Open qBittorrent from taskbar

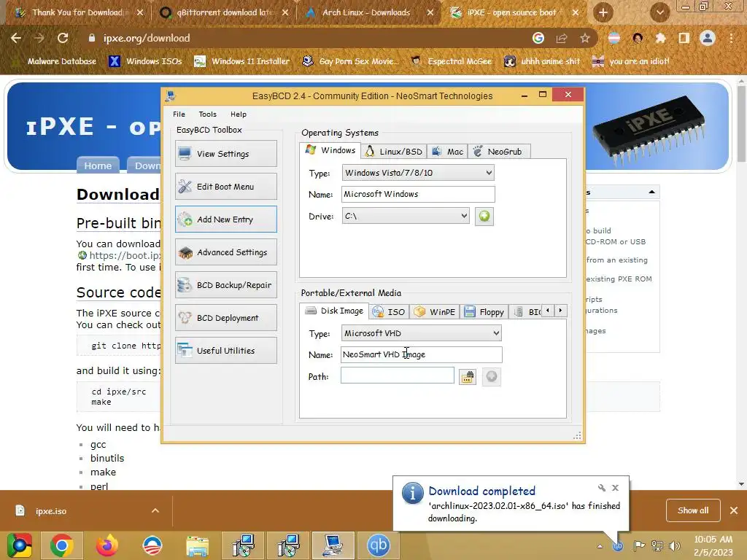click(x=379, y=545)
